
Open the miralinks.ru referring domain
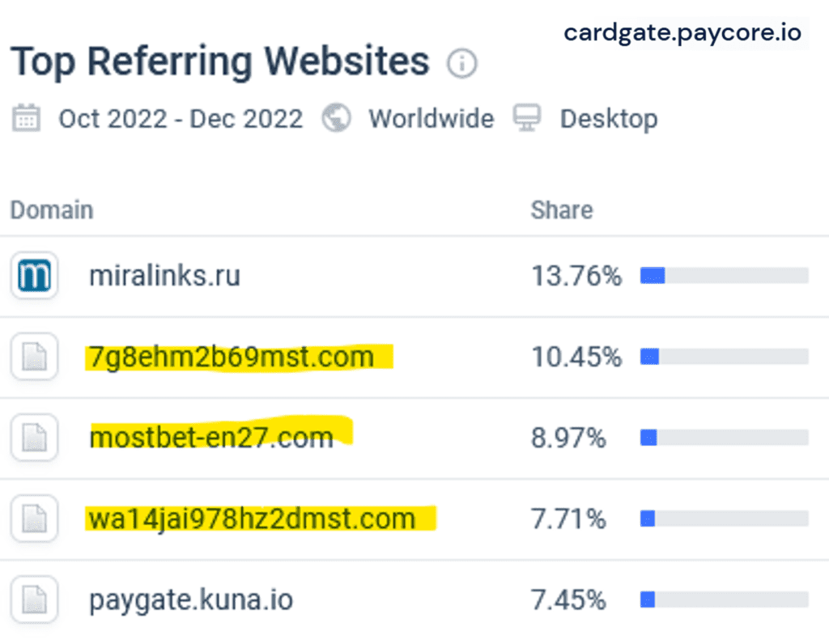click(164, 275)
